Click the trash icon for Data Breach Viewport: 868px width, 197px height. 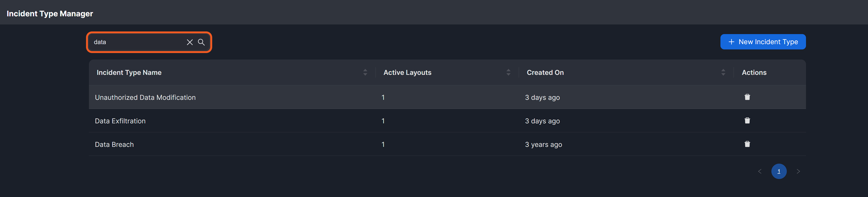[747, 144]
